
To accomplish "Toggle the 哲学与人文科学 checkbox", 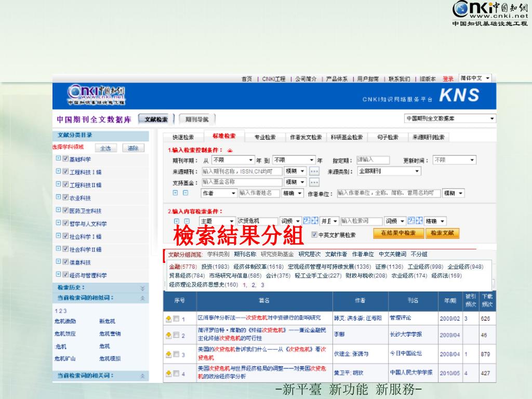I will point(66,223).
